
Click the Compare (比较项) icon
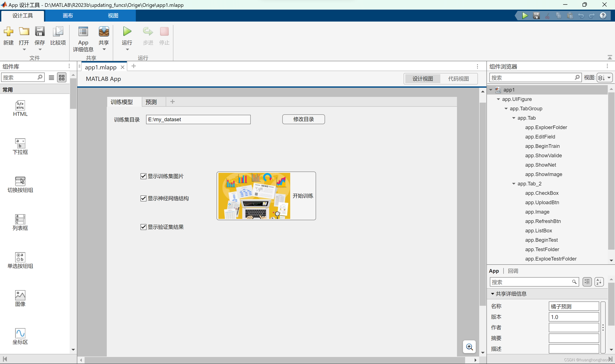click(x=58, y=32)
